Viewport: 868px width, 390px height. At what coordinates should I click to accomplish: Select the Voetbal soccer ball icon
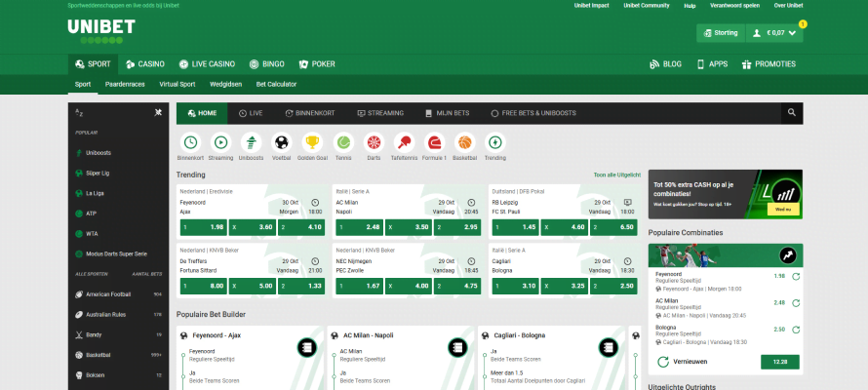click(282, 142)
